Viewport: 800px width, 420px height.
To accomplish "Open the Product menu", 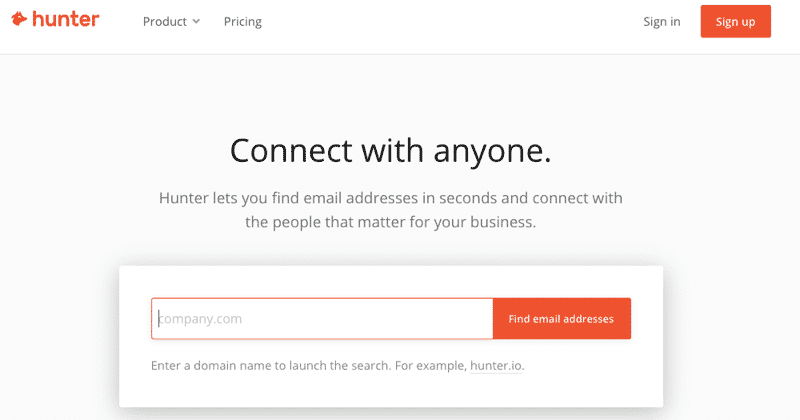I will [x=164, y=21].
